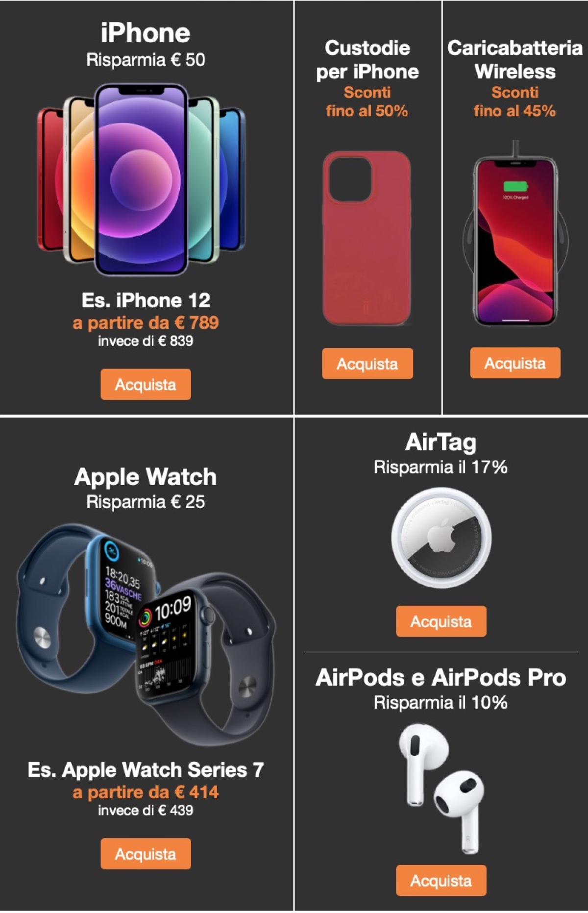
Task: Click Acquista button under iPhone 12 offer
Action: pyautogui.click(x=146, y=384)
